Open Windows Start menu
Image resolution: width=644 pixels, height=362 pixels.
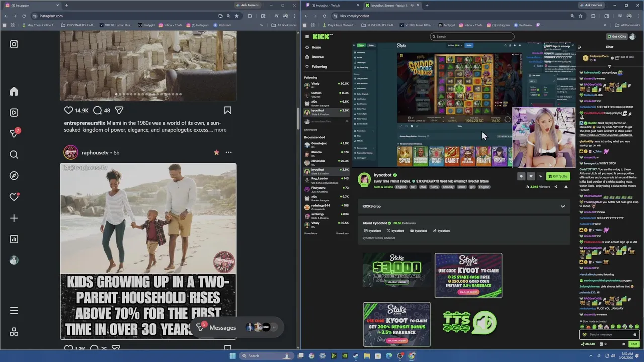pyautogui.click(x=232, y=356)
